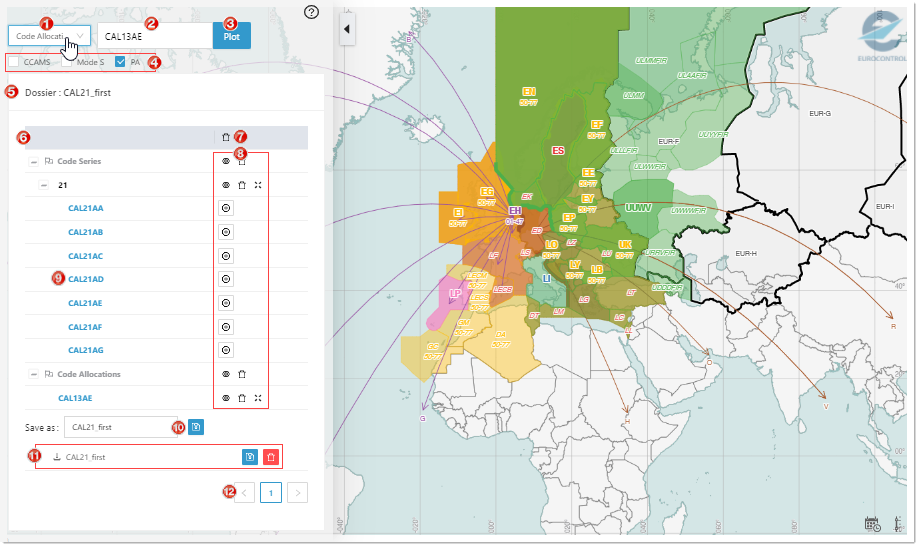This screenshot has height=547, width=919.
Task: Select the radio button for CAL21AB
Action: tap(226, 232)
